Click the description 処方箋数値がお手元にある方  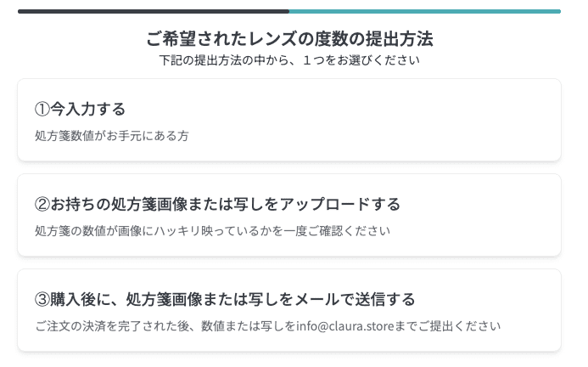click(x=111, y=136)
